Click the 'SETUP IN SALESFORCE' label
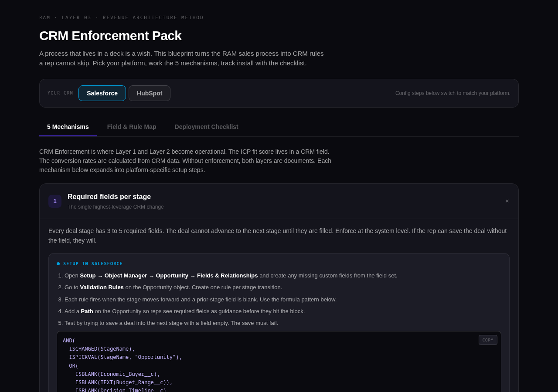 pos(93,264)
